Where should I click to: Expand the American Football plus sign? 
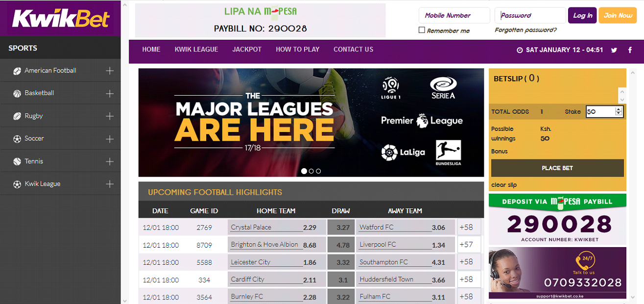pos(110,71)
